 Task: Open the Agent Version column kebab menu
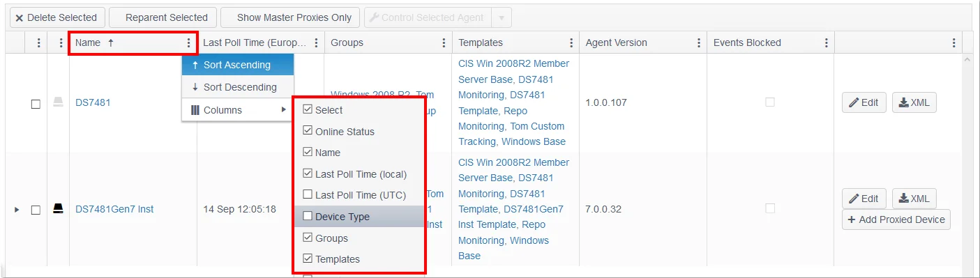[x=699, y=43]
